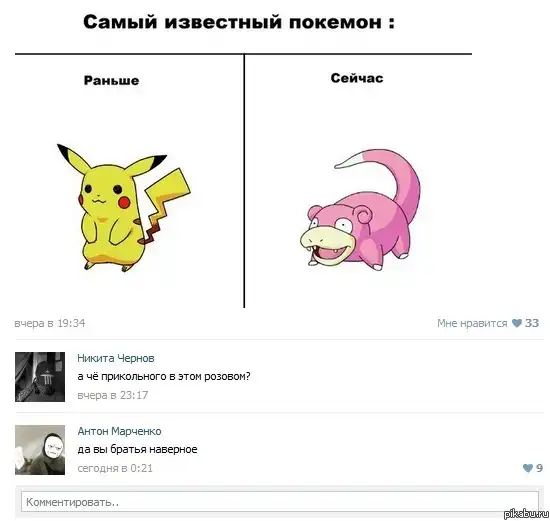The image size is (550, 521).
Task: Click comment text да вы братья наверное
Action: coord(138,449)
